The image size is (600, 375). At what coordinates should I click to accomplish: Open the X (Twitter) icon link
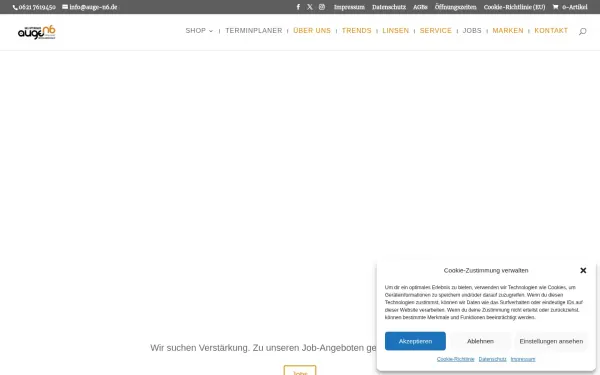coord(310,7)
